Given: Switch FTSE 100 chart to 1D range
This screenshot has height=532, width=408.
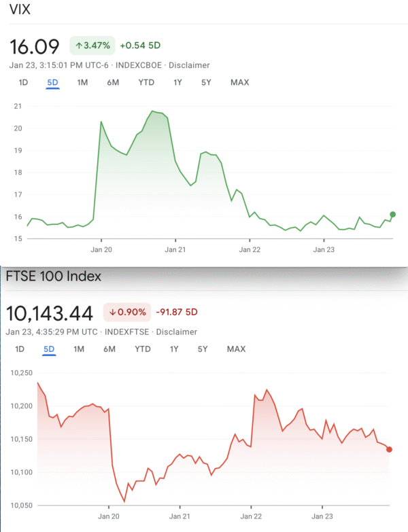Looking at the screenshot, I should tap(20, 349).
